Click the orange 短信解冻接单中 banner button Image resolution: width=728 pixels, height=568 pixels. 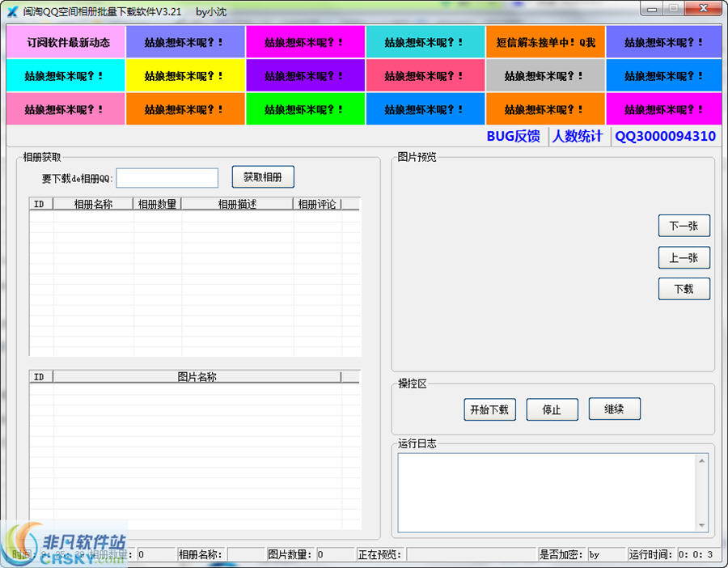pyautogui.click(x=545, y=42)
